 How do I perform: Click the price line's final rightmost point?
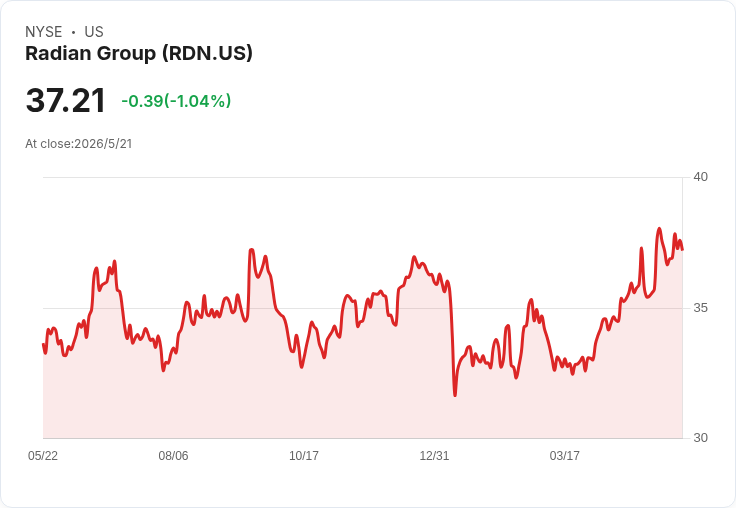tap(682, 249)
